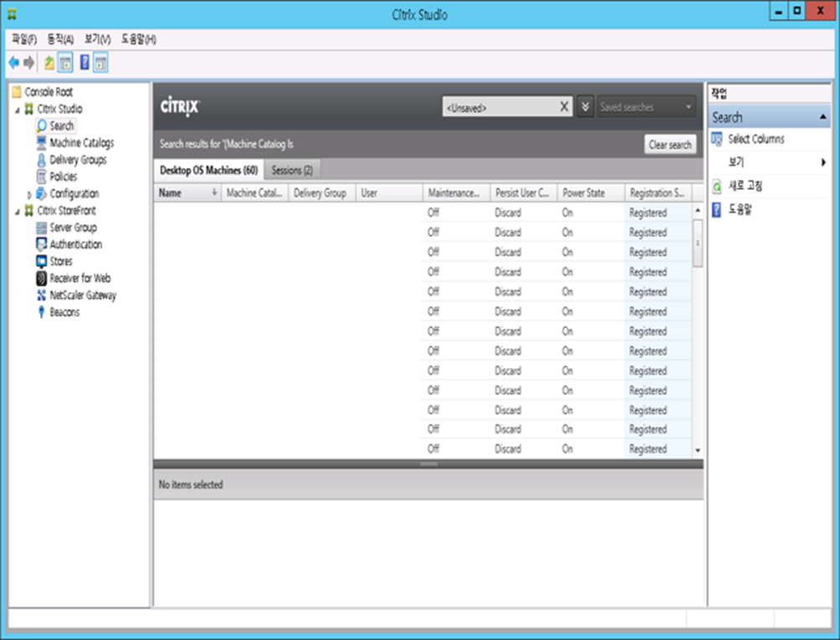Open Machine Catalogs node
Viewport: 840px width, 640px height.
pos(81,143)
